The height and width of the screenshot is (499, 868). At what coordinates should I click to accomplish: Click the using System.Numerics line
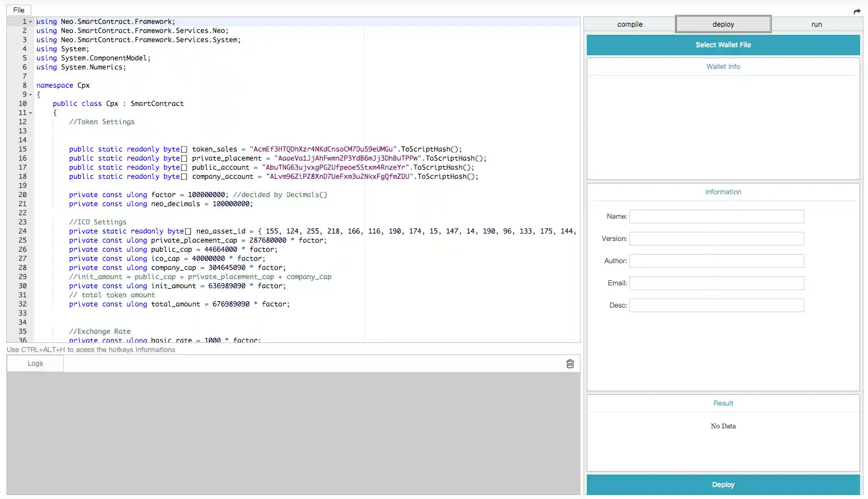(81, 67)
